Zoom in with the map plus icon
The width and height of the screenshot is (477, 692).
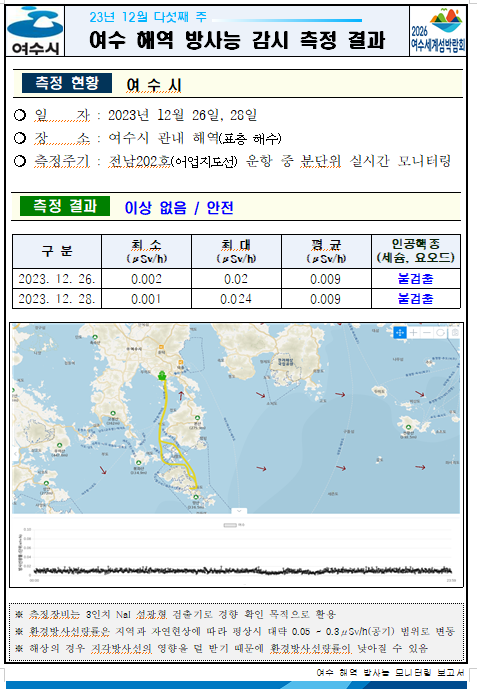pyautogui.click(x=413, y=332)
